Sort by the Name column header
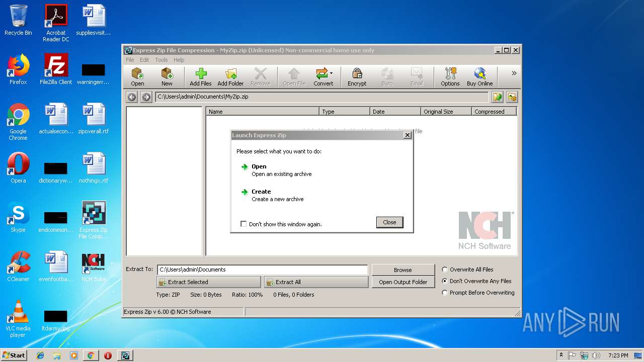Viewport: 644px width, 362px height. [x=263, y=112]
